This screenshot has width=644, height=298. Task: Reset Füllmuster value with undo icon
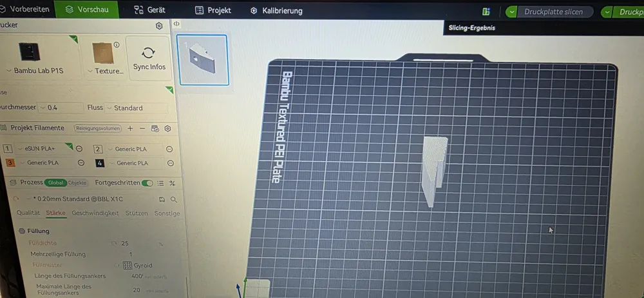coord(117,265)
